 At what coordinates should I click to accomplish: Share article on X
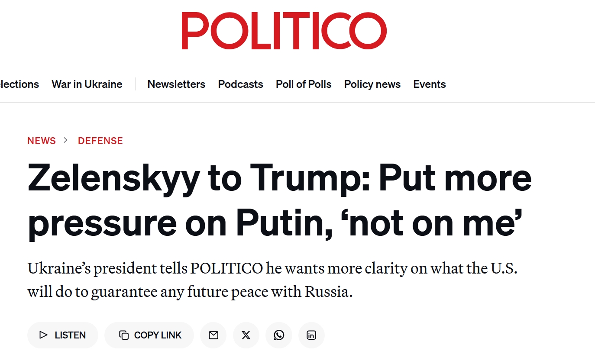[x=246, y=335]
